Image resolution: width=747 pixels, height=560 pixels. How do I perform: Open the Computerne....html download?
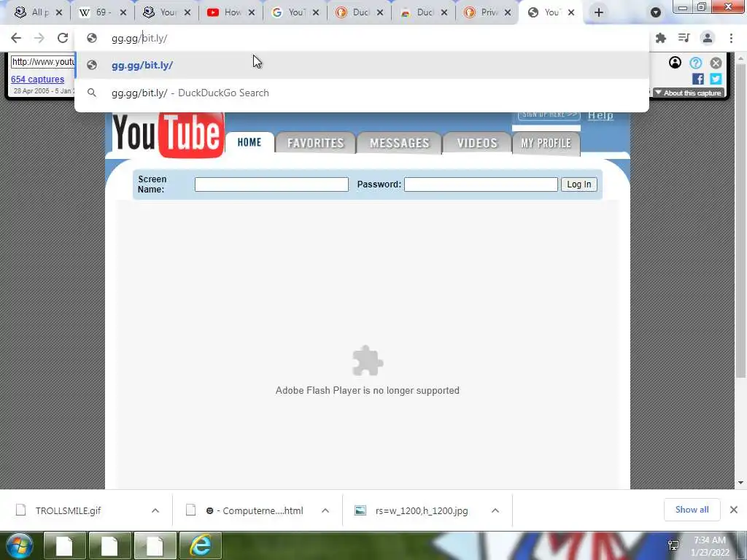pos(255,510)
